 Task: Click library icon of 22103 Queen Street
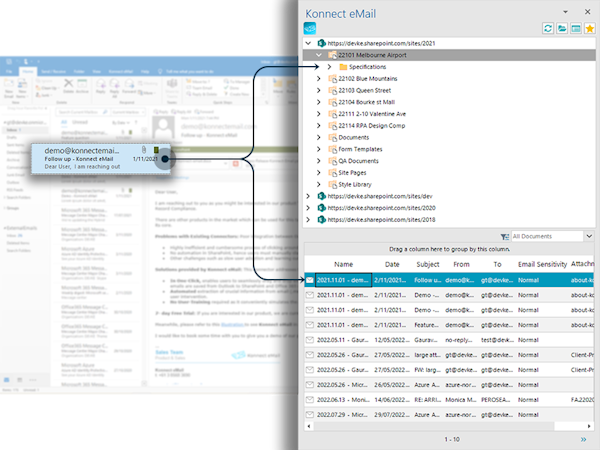(332, 91)
